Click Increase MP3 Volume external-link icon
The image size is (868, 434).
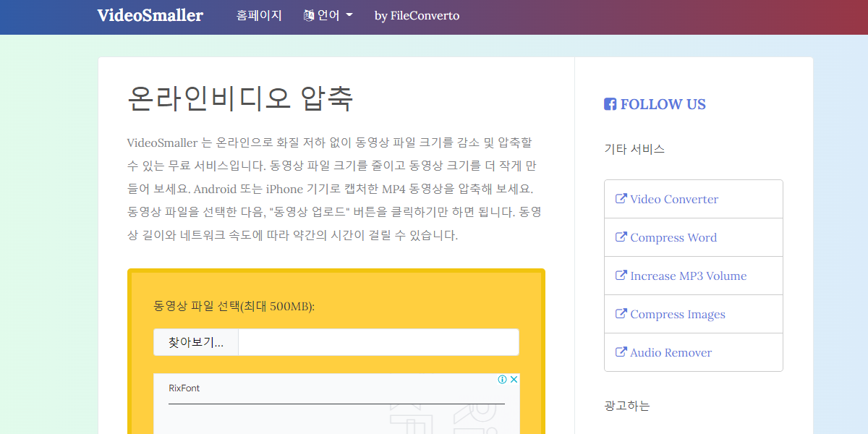pos(621,275)
